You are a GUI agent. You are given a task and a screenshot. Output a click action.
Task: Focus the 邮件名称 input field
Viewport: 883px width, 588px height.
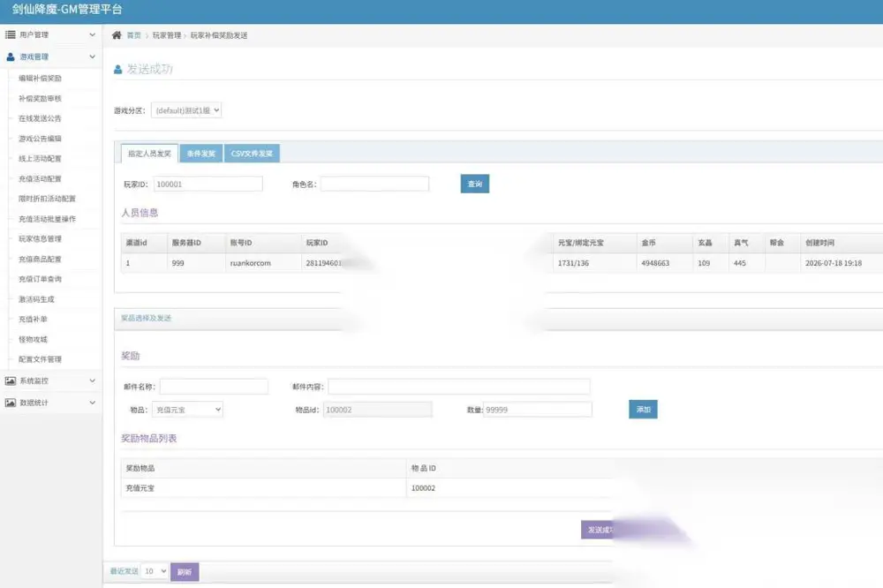tap(214, 387)
